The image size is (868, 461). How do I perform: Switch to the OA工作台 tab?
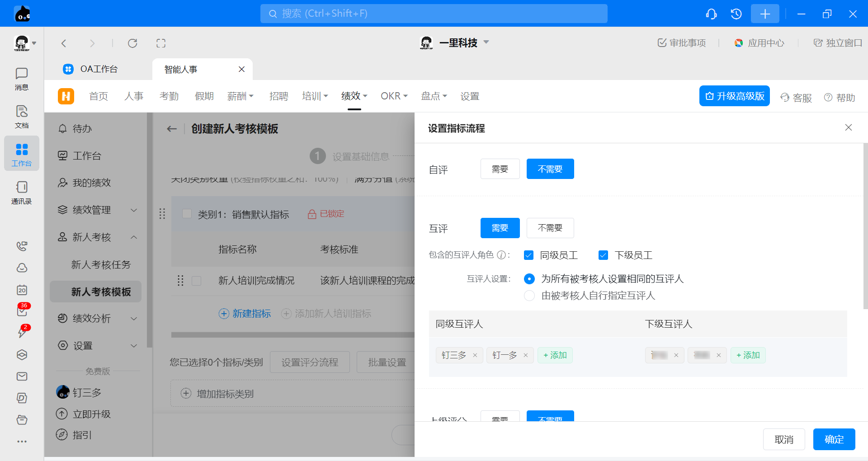click(99, 69)
